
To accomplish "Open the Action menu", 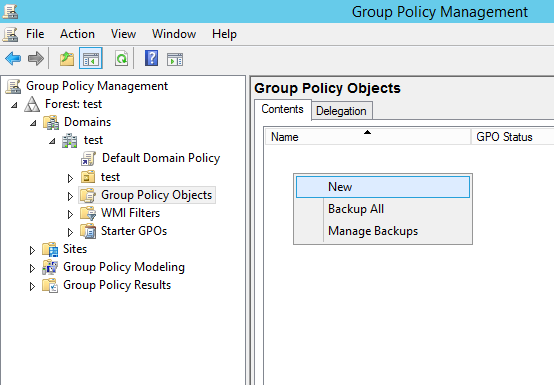I will coord(77,34).
